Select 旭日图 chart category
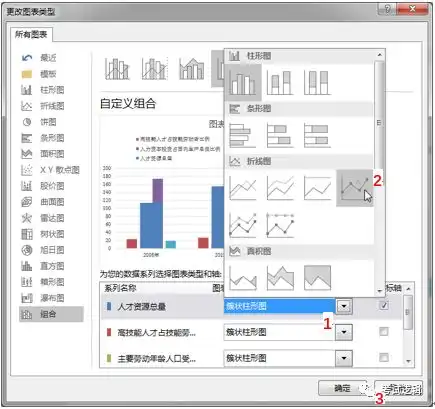This screenshot has height=409, width=435. tap(51, 250)
